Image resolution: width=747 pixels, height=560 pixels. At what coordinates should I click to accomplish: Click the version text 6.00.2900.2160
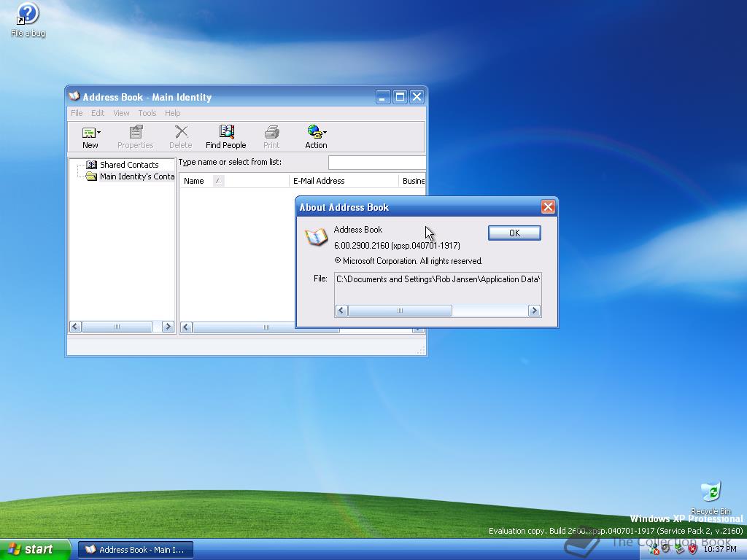coord(397,246)
